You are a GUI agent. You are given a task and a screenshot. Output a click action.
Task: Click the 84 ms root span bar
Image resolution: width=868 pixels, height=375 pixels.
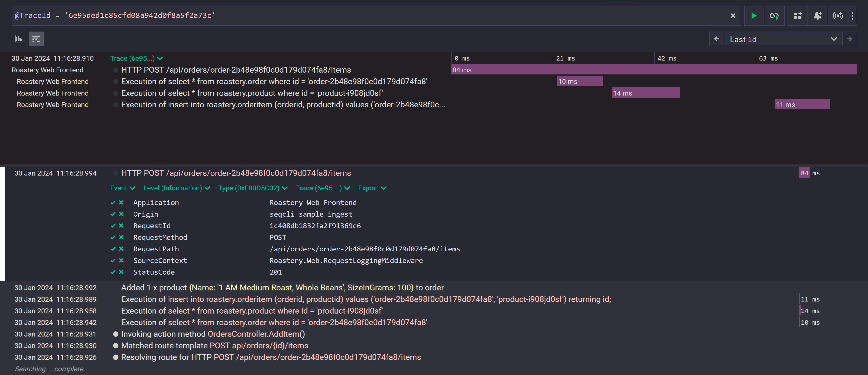tap(654, 70)
